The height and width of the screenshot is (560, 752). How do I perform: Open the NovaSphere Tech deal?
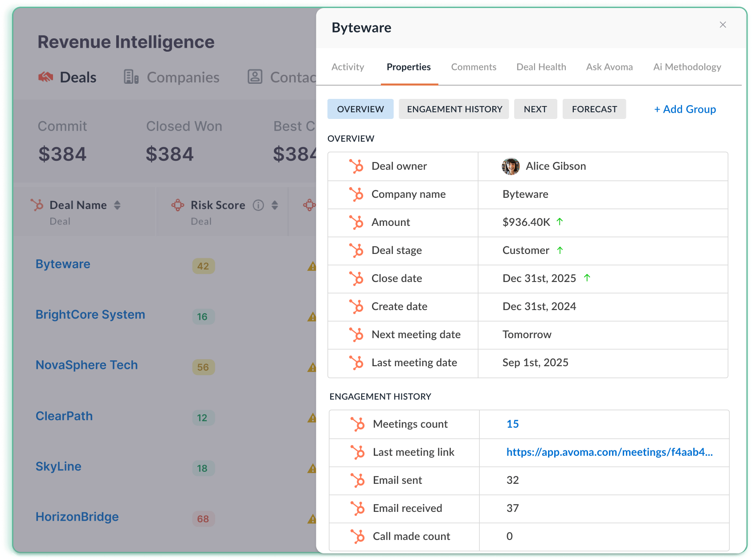[87, 365]
